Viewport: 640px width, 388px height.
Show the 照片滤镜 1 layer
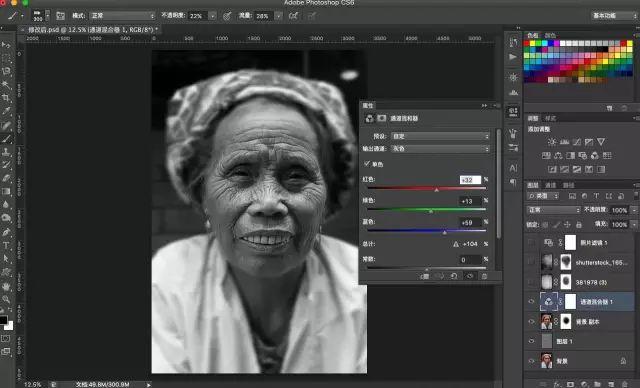click(x=531, y=243)
